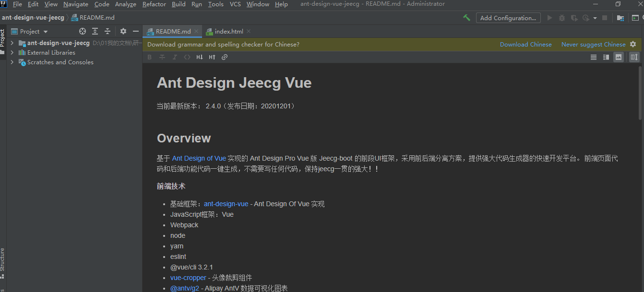The width and height of the screenshot is (644, 292).
Task: Click Collapse All in Project panel
Action: point(107,31)
